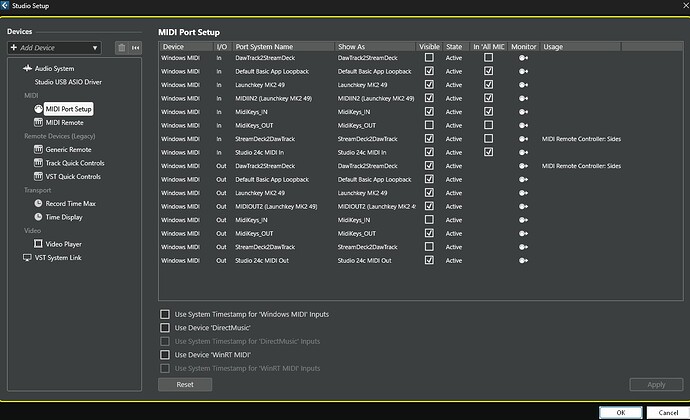The height and width of the screenshot is (420, 690).
Task: Click monitor icon for Studio 24c MIDI Out
Action: pyautogui.click(x=523, y=261)
